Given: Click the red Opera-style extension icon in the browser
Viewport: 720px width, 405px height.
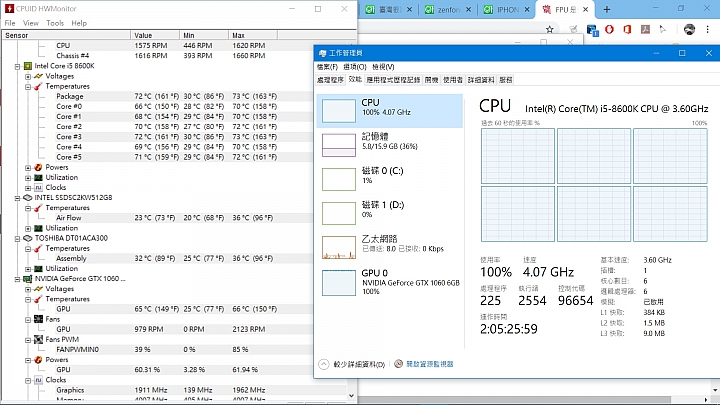Looking at the screenshot, I should point(609,29).
